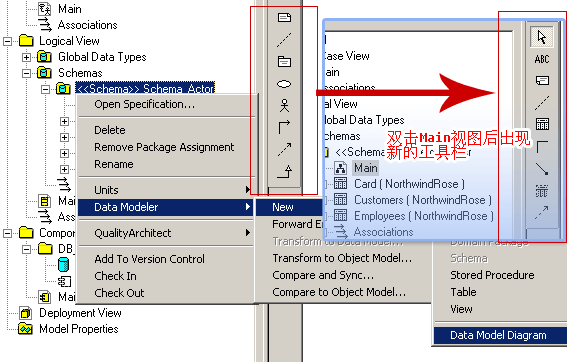The image size is (567, 362).
Task: Select the Identifying Relationship corner-line tool
Action: 542,146
